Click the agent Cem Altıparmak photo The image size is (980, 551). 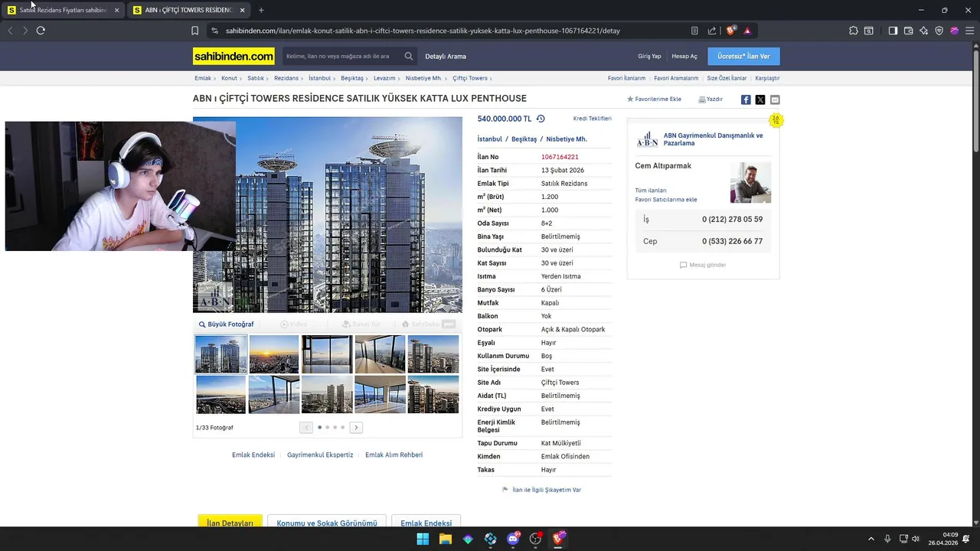750,182
